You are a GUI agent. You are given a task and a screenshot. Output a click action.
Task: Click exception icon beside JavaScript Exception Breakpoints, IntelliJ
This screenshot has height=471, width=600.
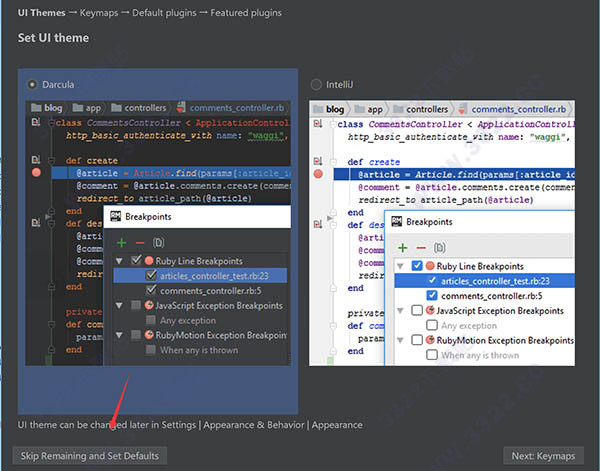pos(430,310)
